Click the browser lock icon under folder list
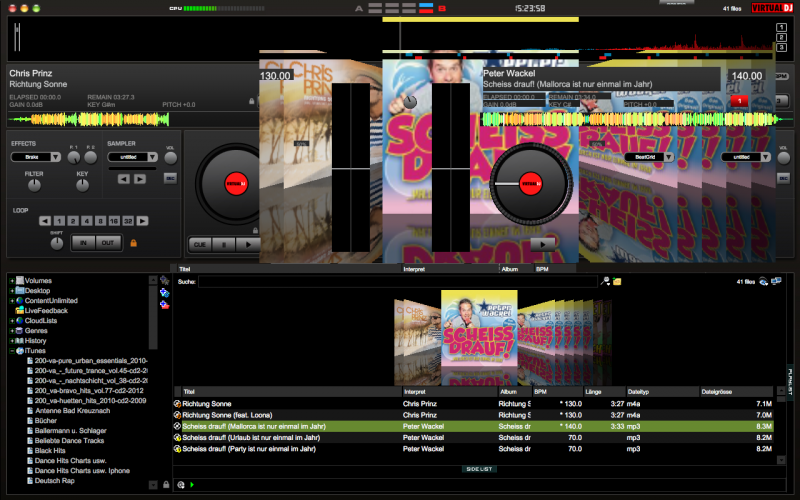Image resolution: width=800 pixels, height=500 pixels. 166,485
